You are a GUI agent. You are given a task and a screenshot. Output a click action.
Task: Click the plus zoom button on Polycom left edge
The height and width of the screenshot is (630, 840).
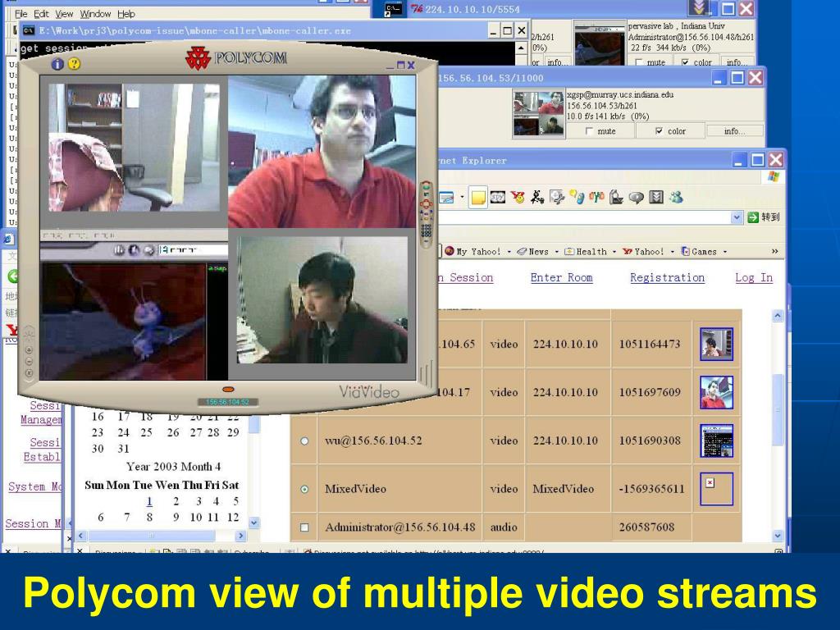click(29, 349)
